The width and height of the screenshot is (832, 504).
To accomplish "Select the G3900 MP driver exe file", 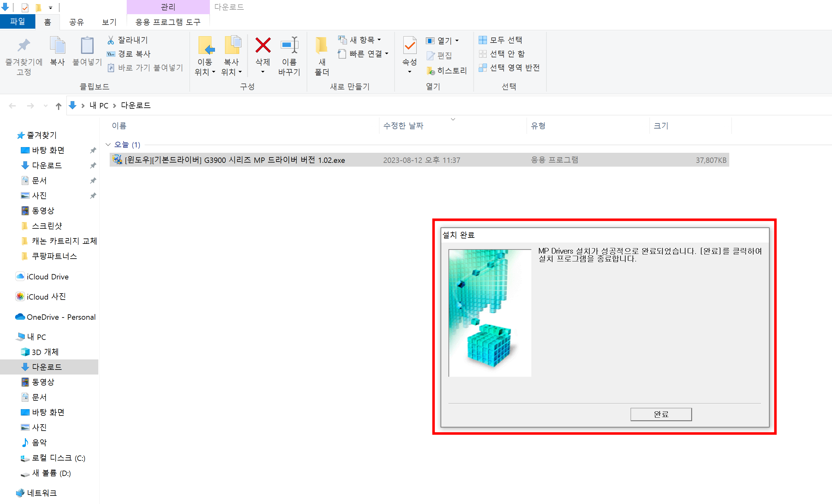I will click(x=235, y=160).
